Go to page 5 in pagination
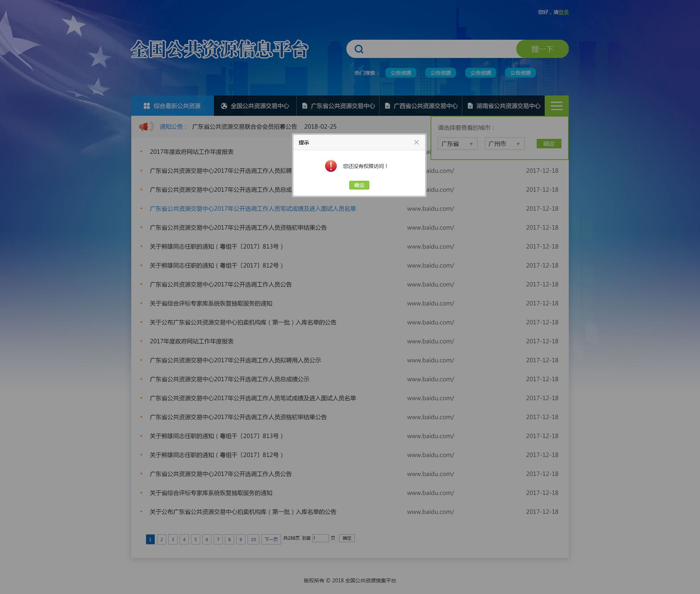Screen dimensions: 700x594 click(x=195, y=539)
